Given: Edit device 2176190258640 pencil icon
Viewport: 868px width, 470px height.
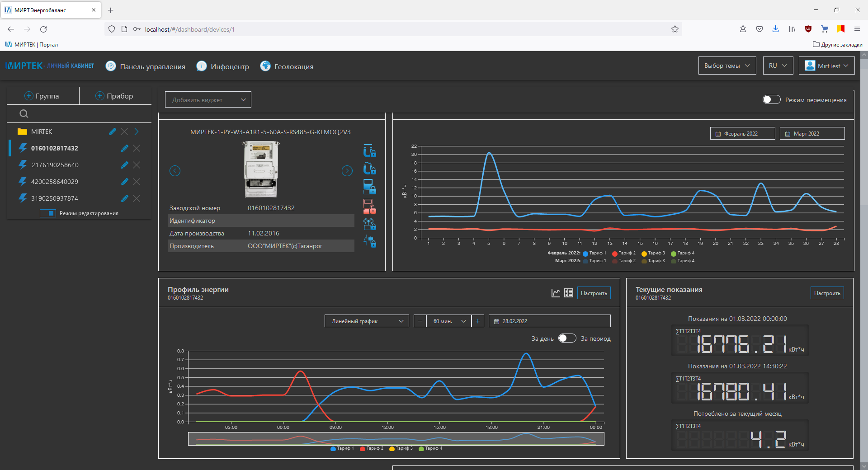Looking at the screenshot, I should [125, 165].
